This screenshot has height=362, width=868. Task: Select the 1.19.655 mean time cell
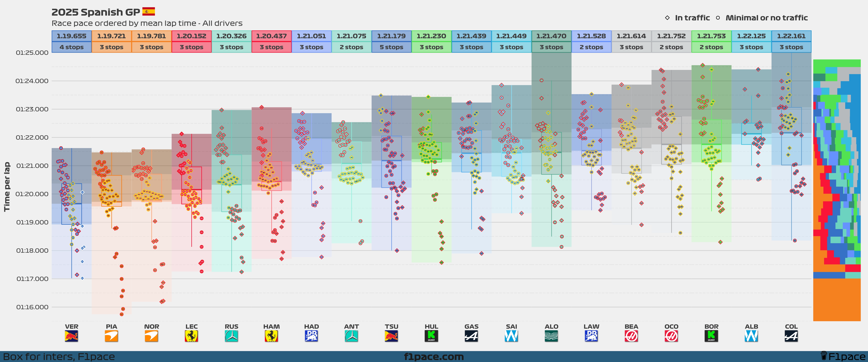[x=72, y=36]
